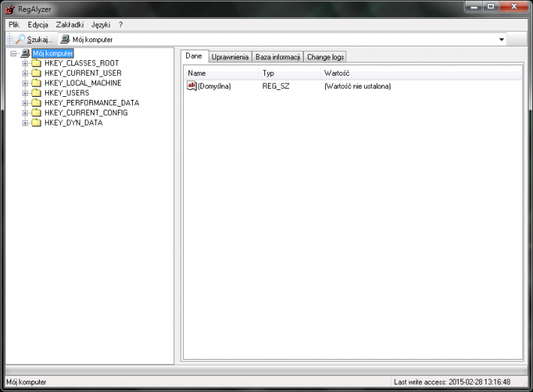
Task: Click the HKEY_PERFORMANCE_DATA folder icon
Action: 36,103
